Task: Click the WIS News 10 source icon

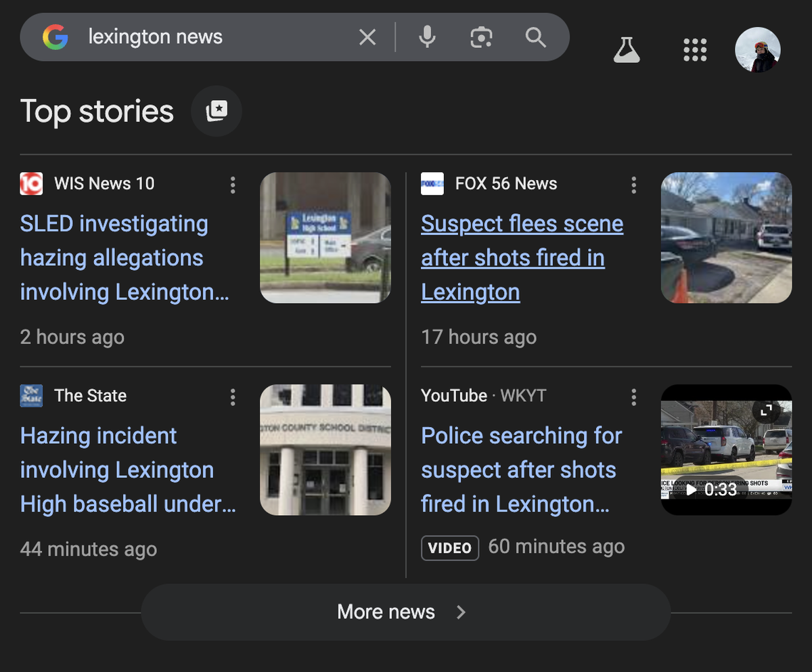Action: 31,183
